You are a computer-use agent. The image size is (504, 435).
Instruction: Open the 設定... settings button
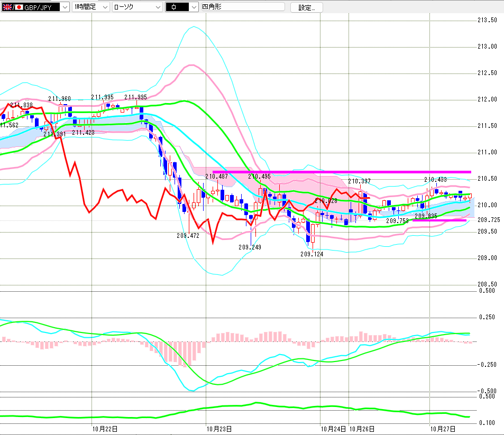tap(306, 8)
